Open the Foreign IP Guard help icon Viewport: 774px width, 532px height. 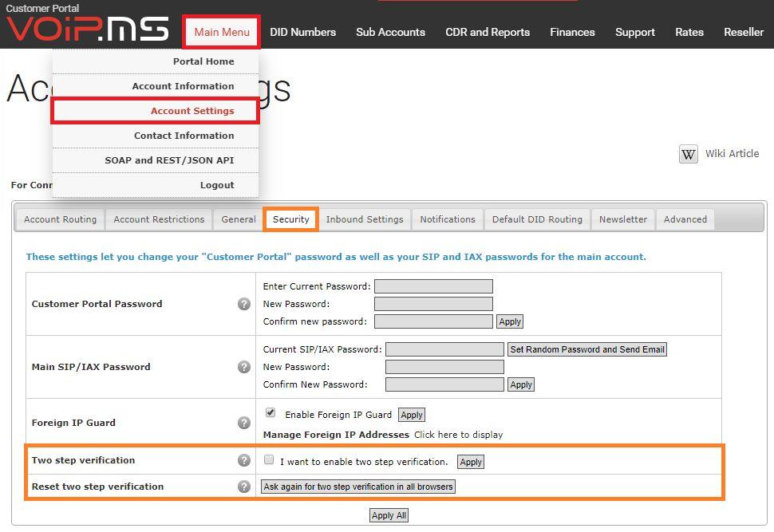tap(244, 423)
